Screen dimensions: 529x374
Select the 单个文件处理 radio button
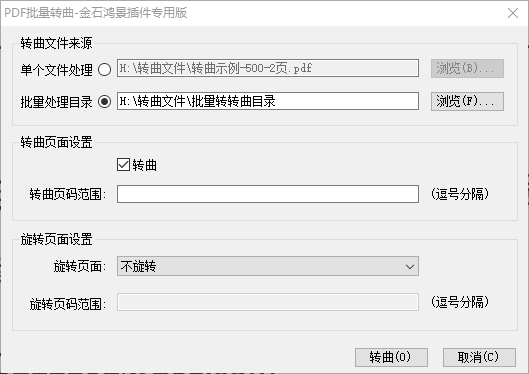[105, 70]
